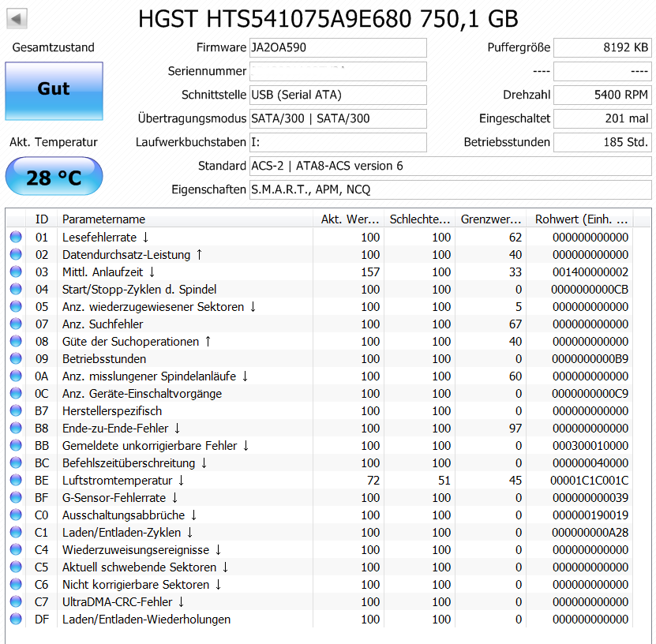This screenshot has height=644, width=656.
Task: Click the 28 °C temperature indicator
Action: pyautogui.click(x=54, y=176)
